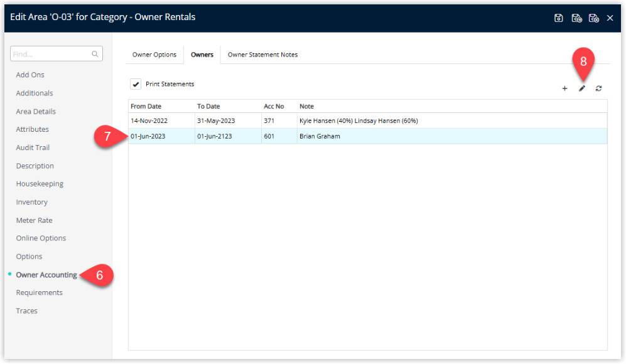Click the Save and Exit icon

coord(593,18)
